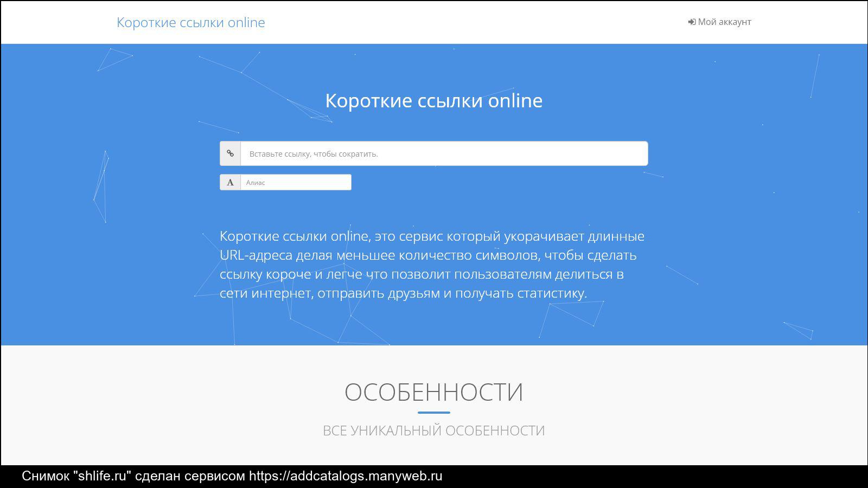
Task: Click the URL field with placeholder Вставьте ссылку
Action: 444,153
